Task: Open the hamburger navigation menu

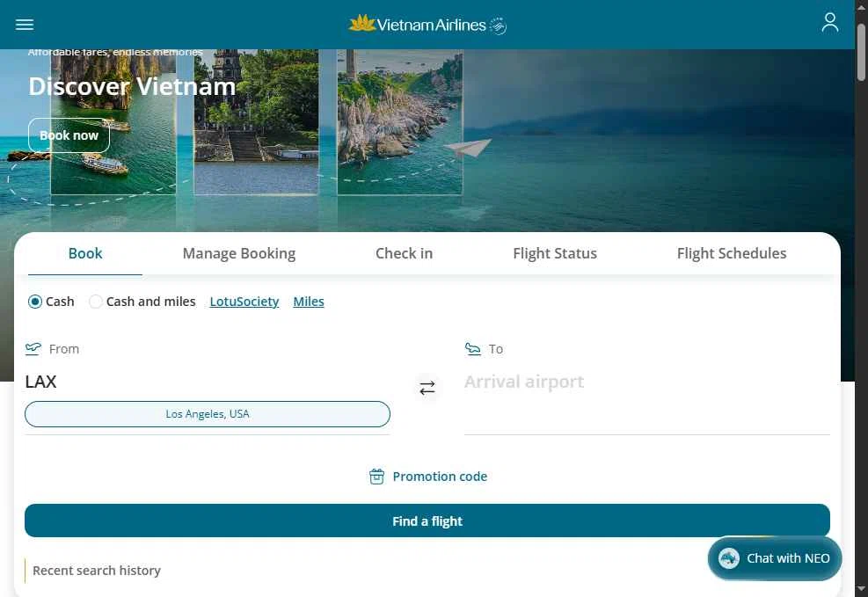Action: pos(25,25)
